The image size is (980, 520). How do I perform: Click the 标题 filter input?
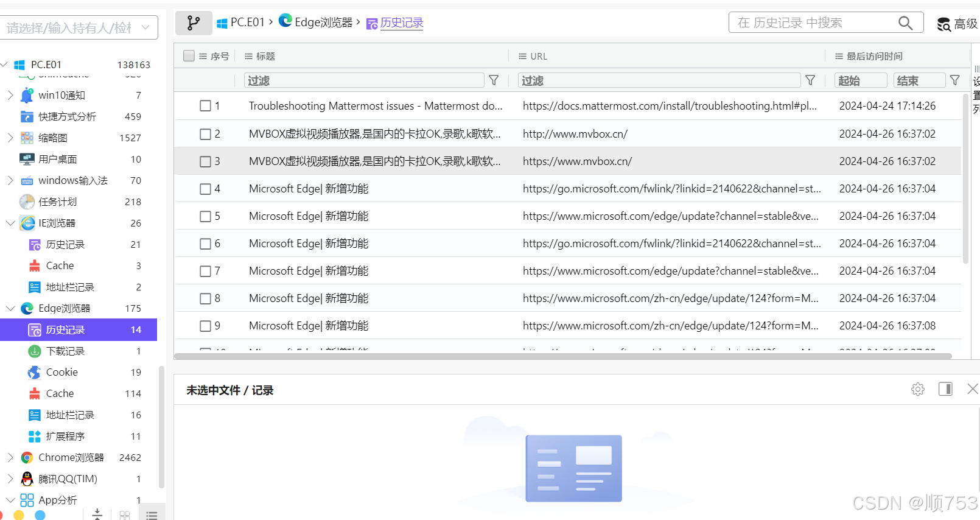click(365, 80)
